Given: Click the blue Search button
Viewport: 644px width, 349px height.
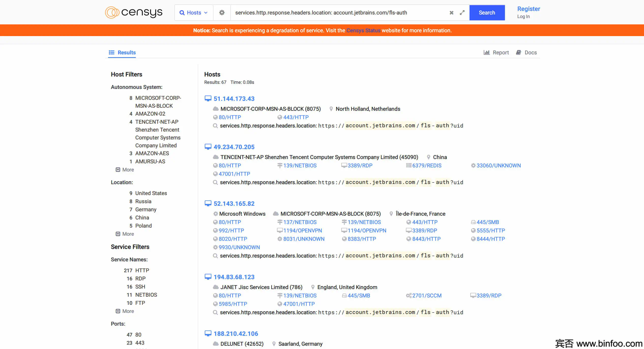Looking at the screenshot, I should 487,13.
